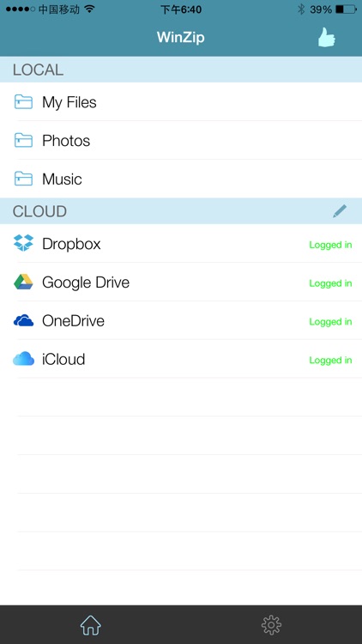This screenshot has height=644, width=362.
Task: Tap the Logged in status for Google Drive
Action: tap(330, 283)
